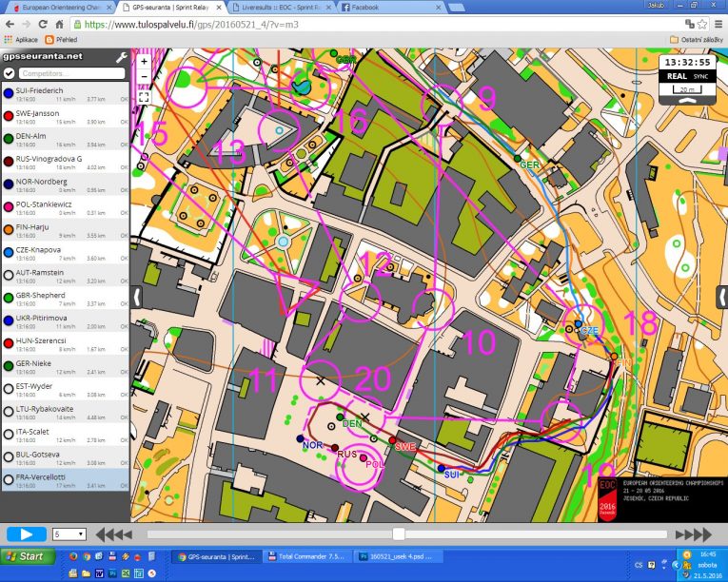
Task: Go back with the browser back arrow
Action: 10,25
